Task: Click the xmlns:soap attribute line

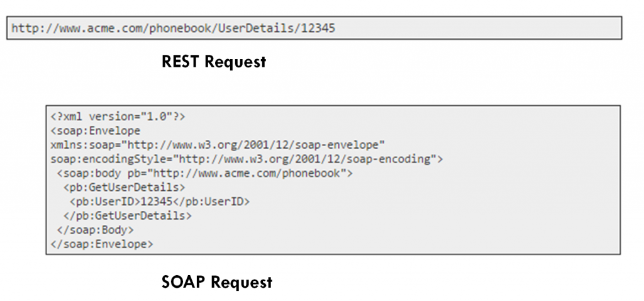Action: (213, 145)
